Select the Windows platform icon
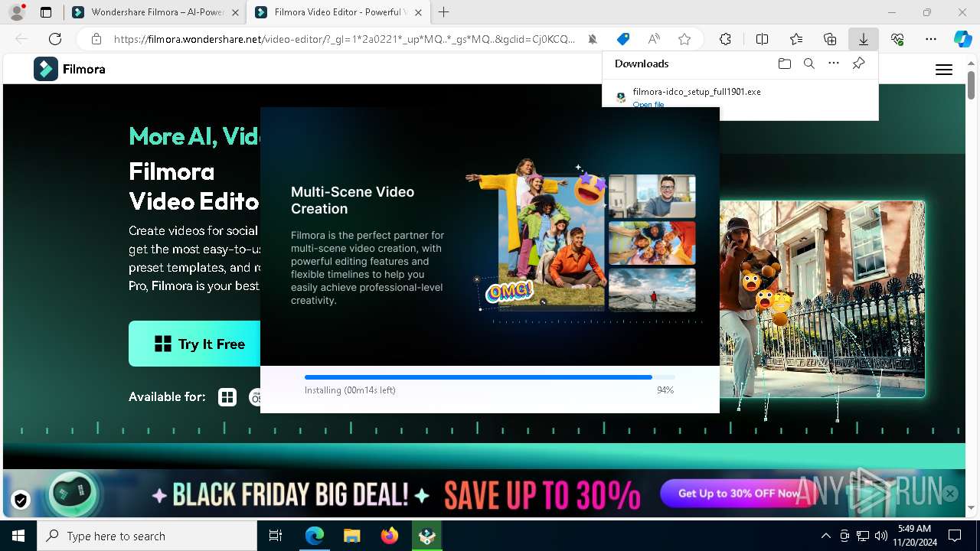 point(227,396)
